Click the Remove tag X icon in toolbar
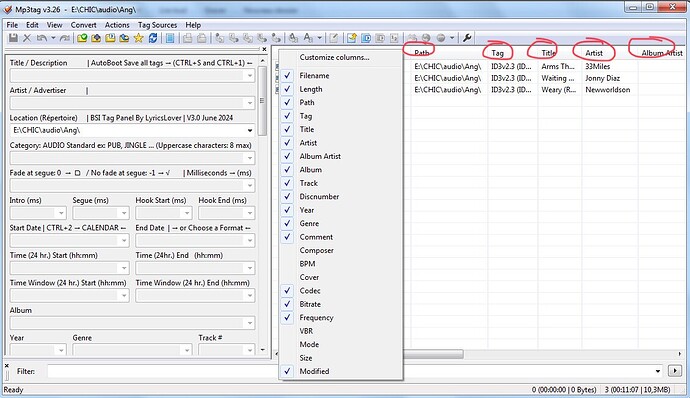Image resolution: width=690 pixels, height=398 pixels. pyautogui.click(x=27, y=38)
